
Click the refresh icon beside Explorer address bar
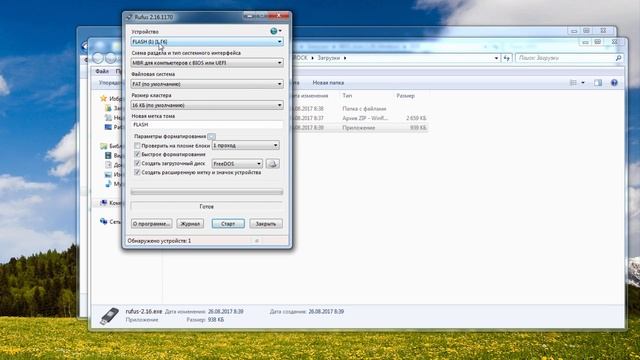tap(507, 58)
